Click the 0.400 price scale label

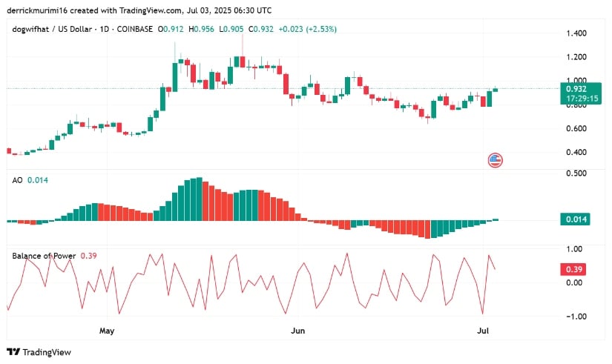coord(576,152)
